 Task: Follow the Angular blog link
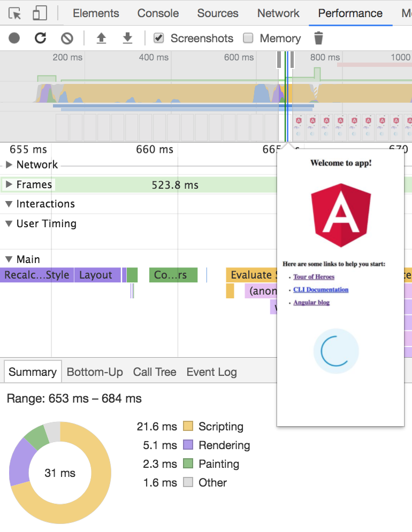pyautogui.click(x=311, y=302)
